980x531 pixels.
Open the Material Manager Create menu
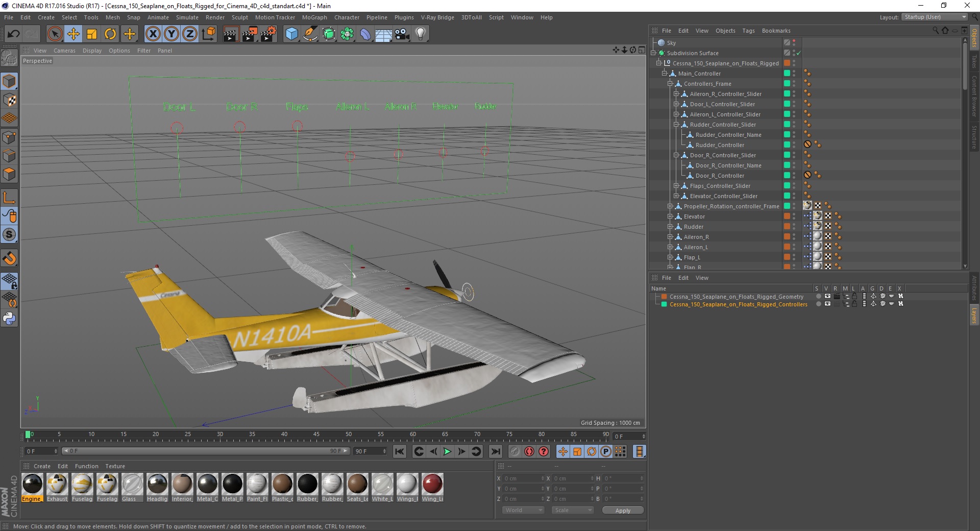[x=42, y=466]
